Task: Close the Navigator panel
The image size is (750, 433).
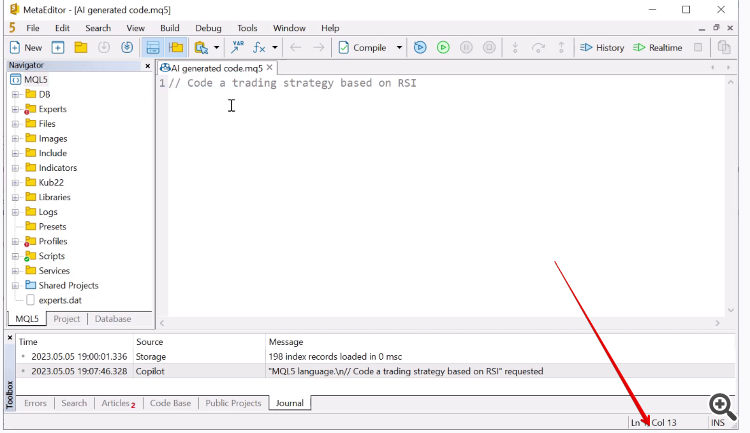Action: (148, 66)
